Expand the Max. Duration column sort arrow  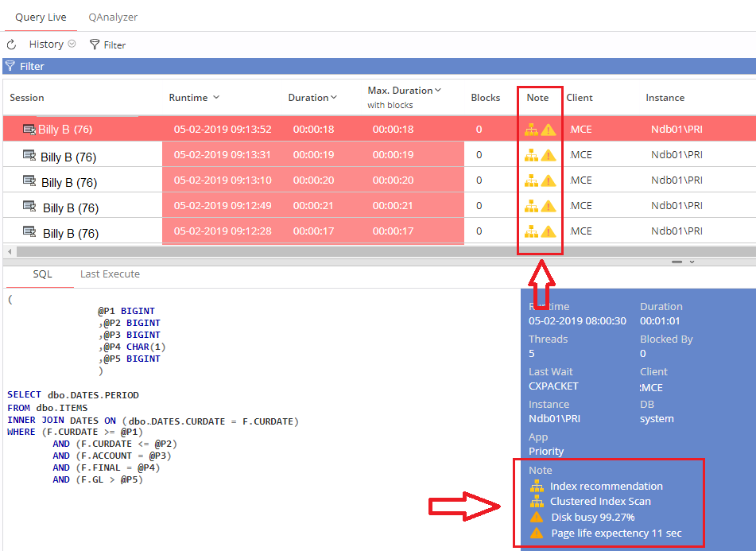[x=438, y=90]
